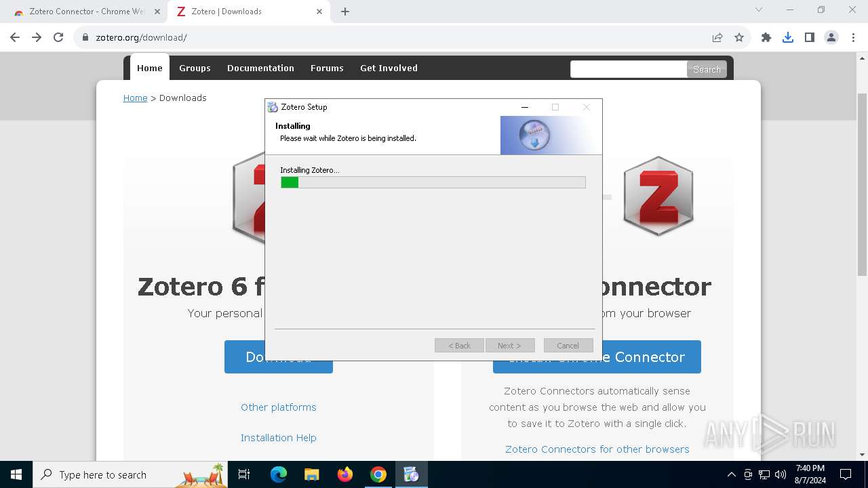Open the Installation Help link
The width and height of the screenshot is (868, 488).
click(279, 438)
